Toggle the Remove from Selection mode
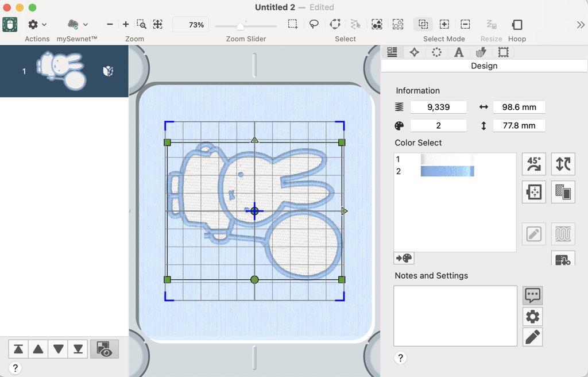Image resolution: width=588 pixels, height=377 pixels. [465, 24]
